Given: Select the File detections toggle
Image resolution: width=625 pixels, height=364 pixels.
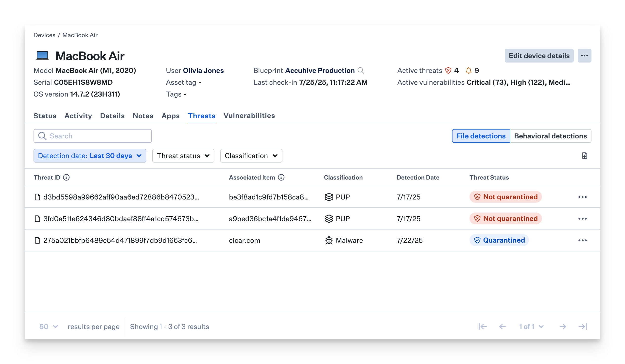Looking at the screenshot, I should (x=481, y=136).
